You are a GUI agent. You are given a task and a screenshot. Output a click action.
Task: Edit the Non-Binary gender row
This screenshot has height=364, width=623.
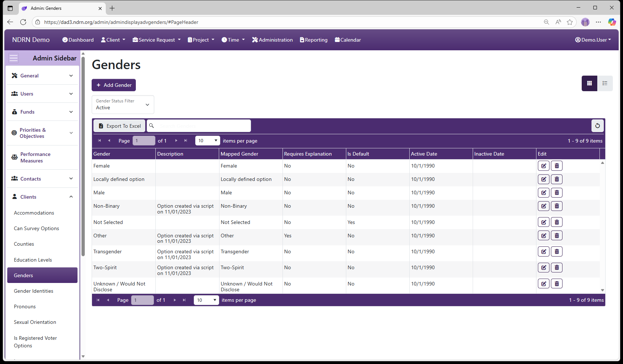[x=544, y=206]
